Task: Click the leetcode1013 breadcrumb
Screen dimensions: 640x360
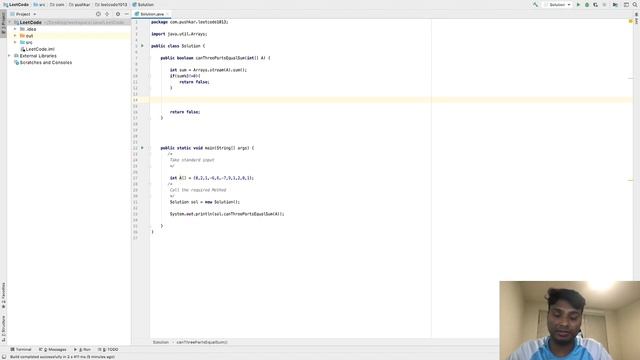Action: tap(111, 4)
